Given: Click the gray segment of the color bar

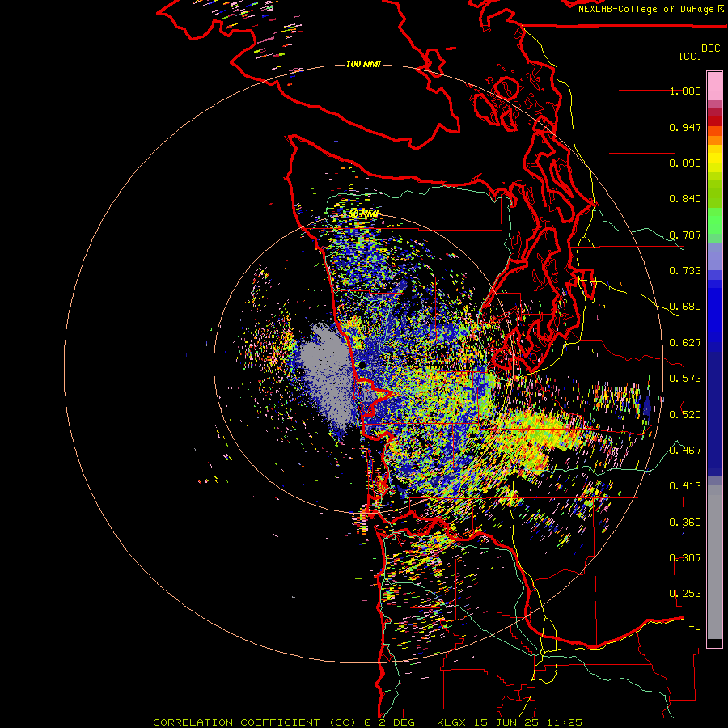Looking at the screenshot, I should coord(714,562).
